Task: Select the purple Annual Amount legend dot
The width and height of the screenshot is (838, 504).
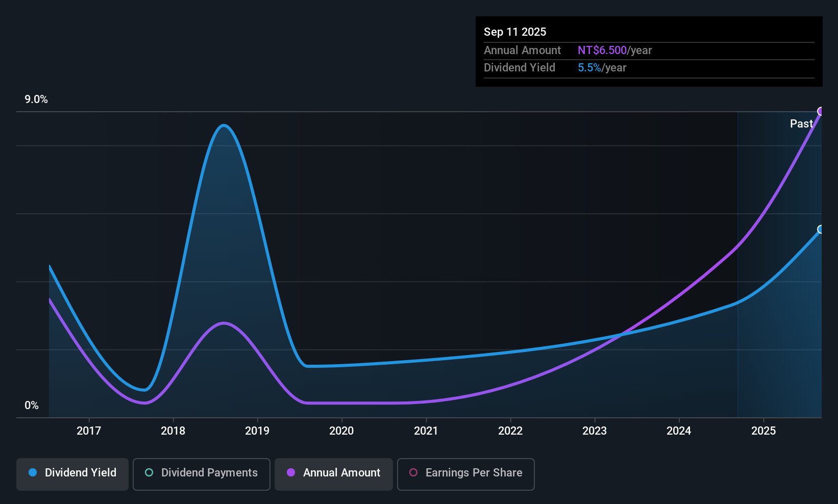Action: (290, 473)
